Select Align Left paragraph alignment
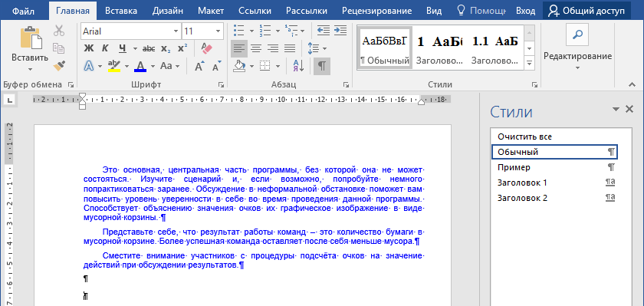This screenshot has width=644, height=306. point(238,48)
